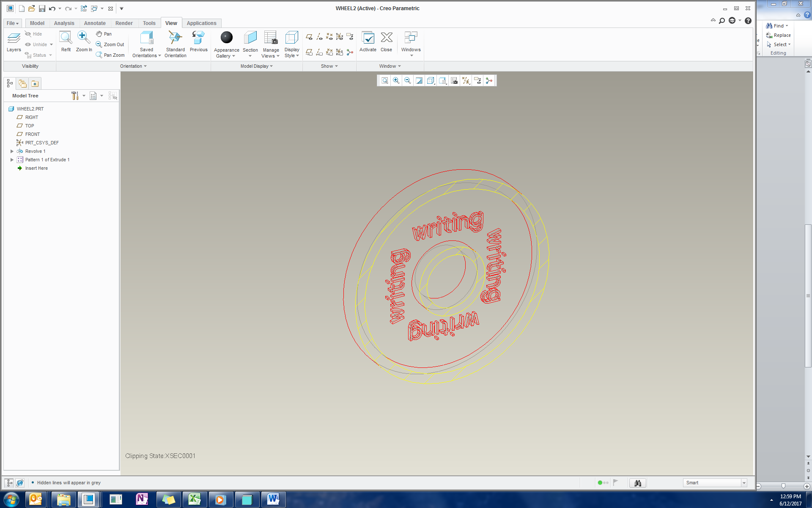Toggle plane display in Show group
The height and width of the screenshot is (508, 812).
tap(309, 37)
